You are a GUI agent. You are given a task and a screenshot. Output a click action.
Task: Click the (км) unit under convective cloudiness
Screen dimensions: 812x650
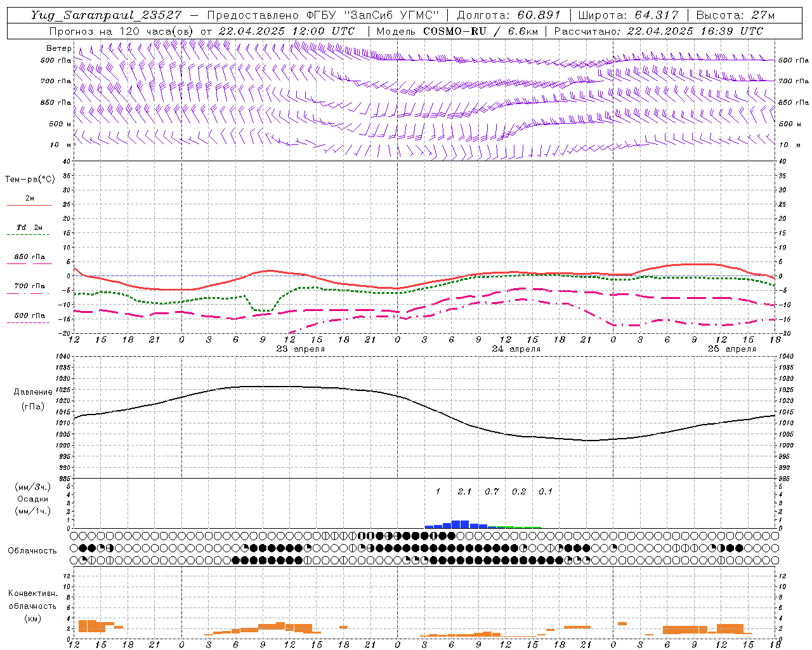tap(33, 618)
